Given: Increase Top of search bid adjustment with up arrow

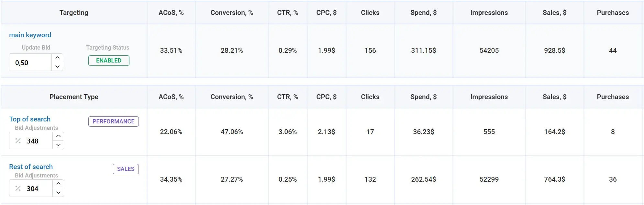Looking at the screenshot, I should 58,136.
